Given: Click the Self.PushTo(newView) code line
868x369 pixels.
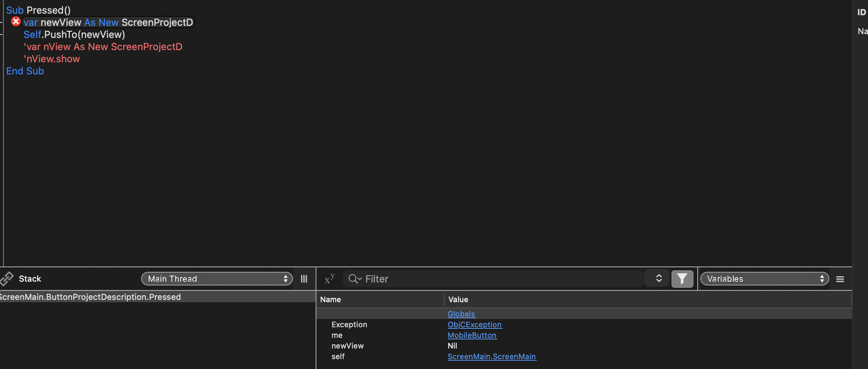Looking at the screenshot, I should (74, 35).
